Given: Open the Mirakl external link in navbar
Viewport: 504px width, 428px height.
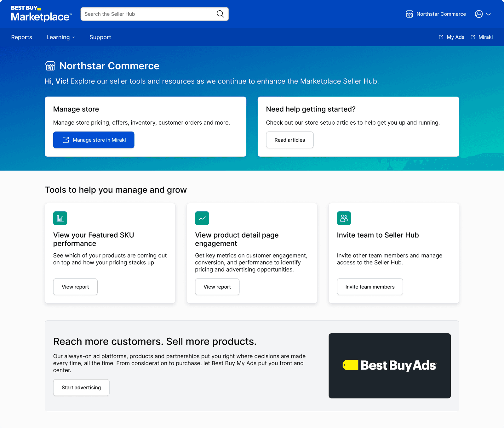Looking at the screenshot, I should click(x=482, y=37).
